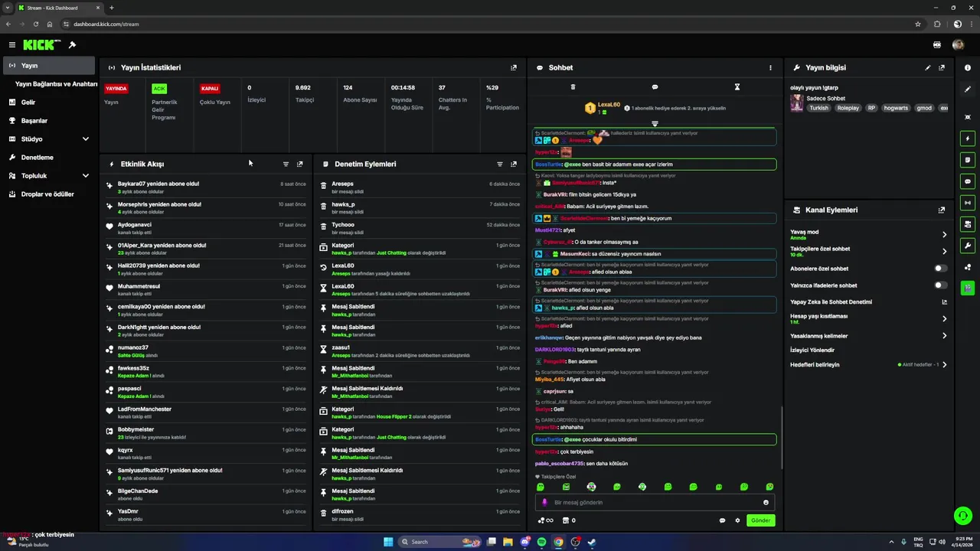Open filter options for Denetim Eylemleri
Screen dimensions: 980x551
coord(499,164)
